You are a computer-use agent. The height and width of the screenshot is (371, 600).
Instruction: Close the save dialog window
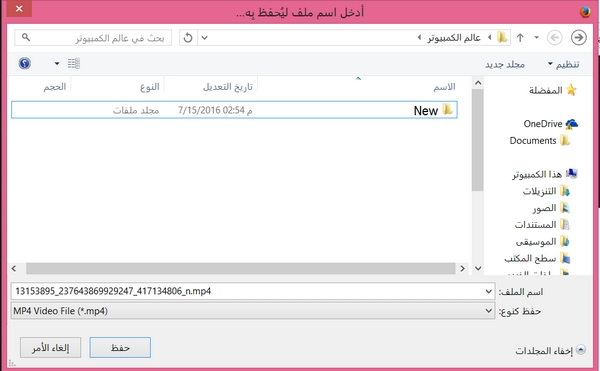(19, 9)
